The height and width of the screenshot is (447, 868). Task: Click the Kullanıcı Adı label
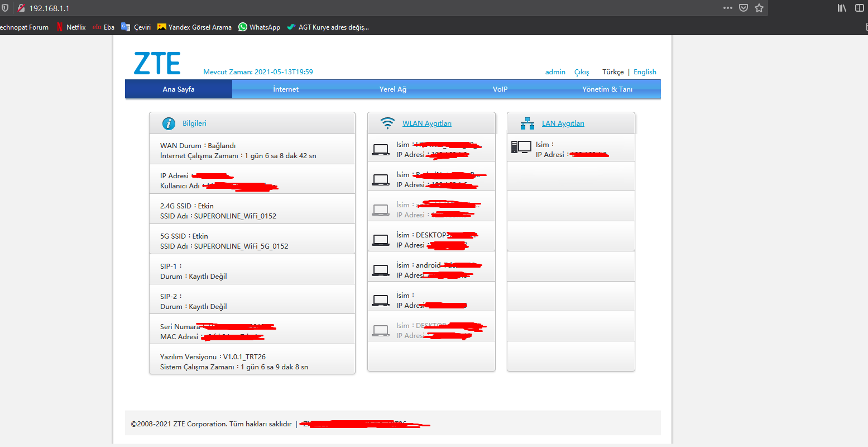180,186
